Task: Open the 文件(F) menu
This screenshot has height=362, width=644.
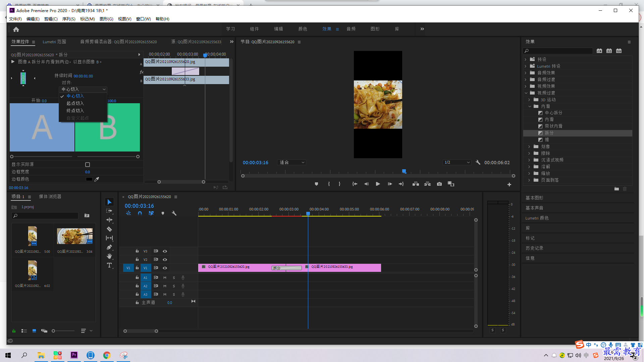Action: pyautogui.click(x=15, y=19)
